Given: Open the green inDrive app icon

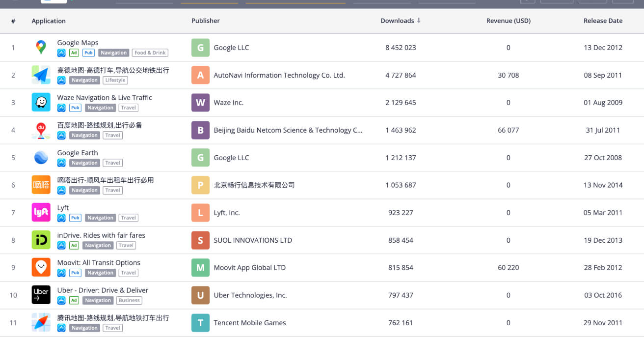Looking at the screenshot, I should [41, 240].
